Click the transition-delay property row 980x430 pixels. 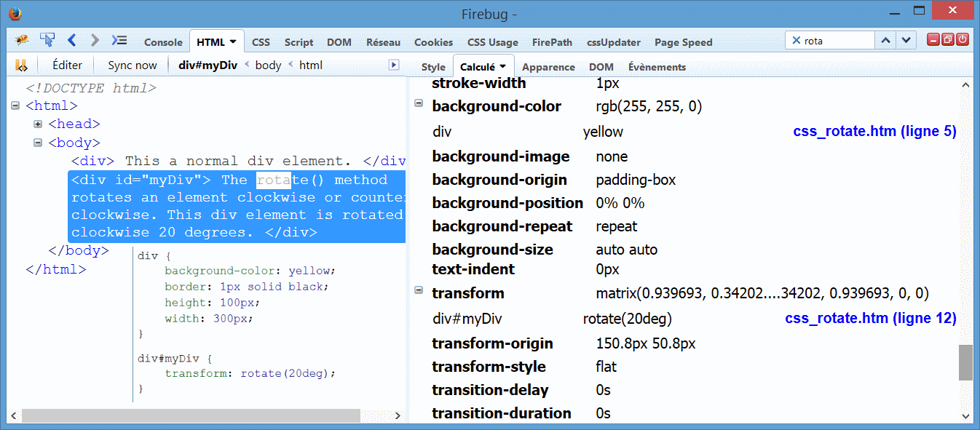point(521,390)
